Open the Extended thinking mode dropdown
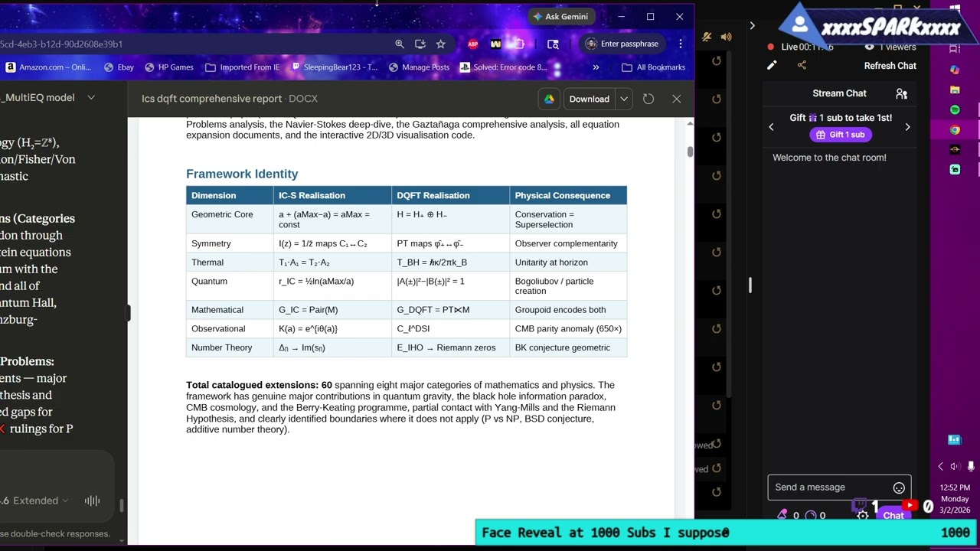 pyautogui.click(x=40, y=500)
